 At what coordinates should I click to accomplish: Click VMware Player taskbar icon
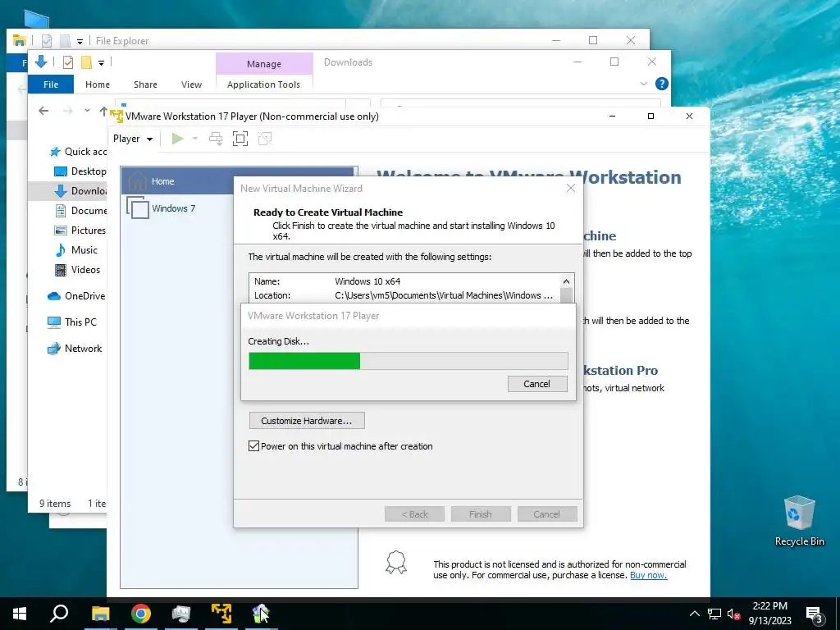coord(221,614)
